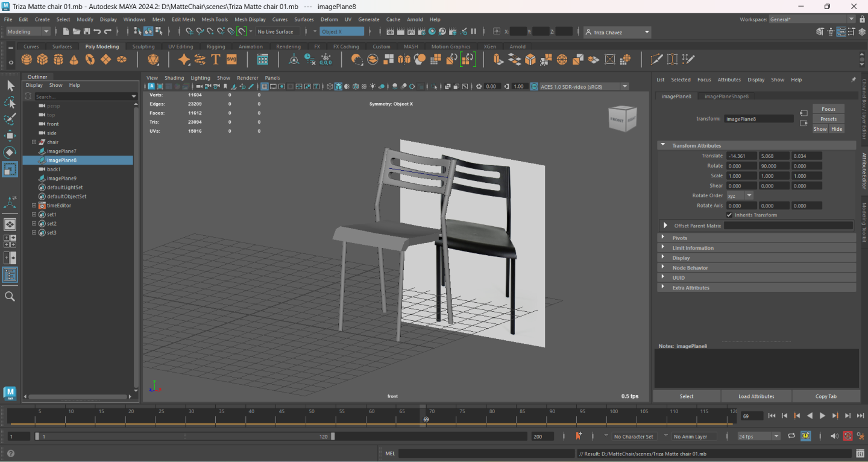
Task: Activate the Scale tool in toolbox
Action: pyautogui.click(x=10, y=169)
